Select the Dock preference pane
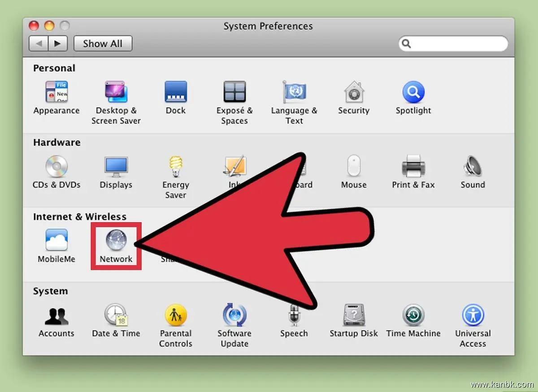The width and height of the screenshot is (538, 392). point(175,92)
